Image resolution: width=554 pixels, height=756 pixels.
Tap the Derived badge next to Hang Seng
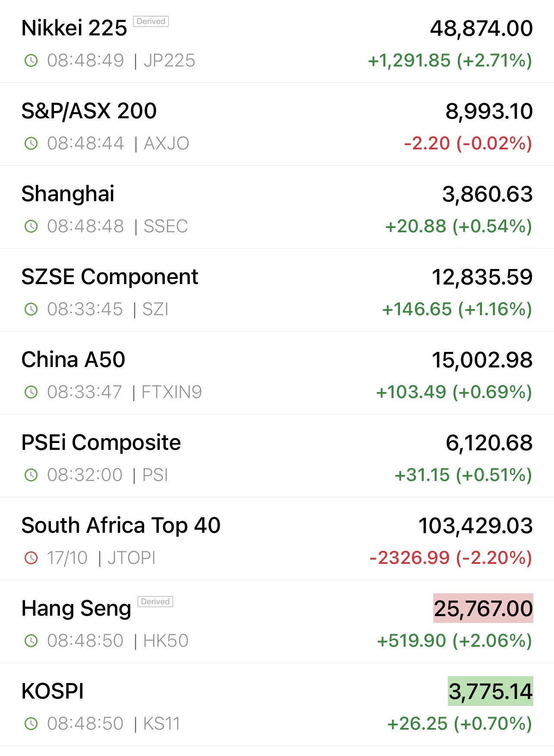pos(155,602)
